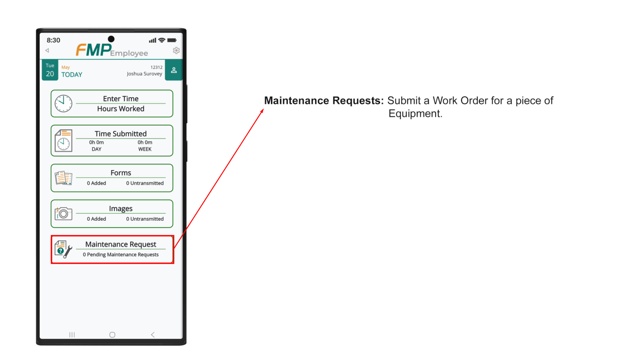The width and height of the screenshot is (634, 364).
Task: Tap the FMP Employee logo
Action: [x=111, y=50]
